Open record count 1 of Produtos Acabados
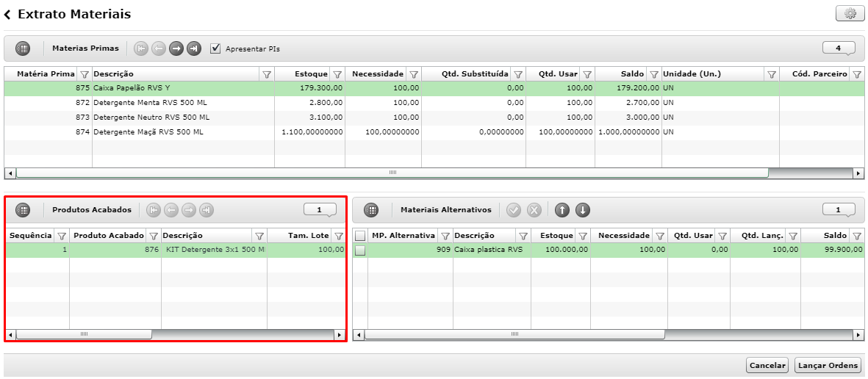This screenshot has width=868, height=379. [320, 209]
